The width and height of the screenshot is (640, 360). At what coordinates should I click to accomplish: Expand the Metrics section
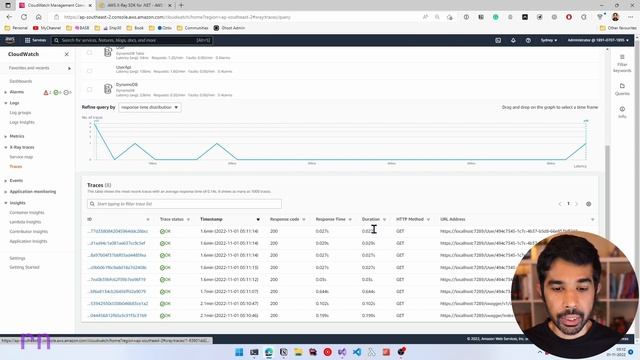coord(6,136)
